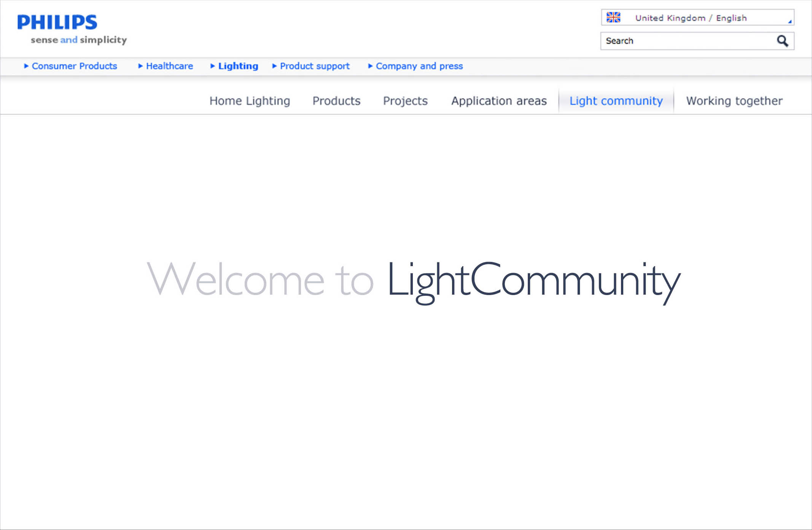
Task: Click the arrow beside Consumer Products
Action: pyautogui.click(x=26, y=66)
